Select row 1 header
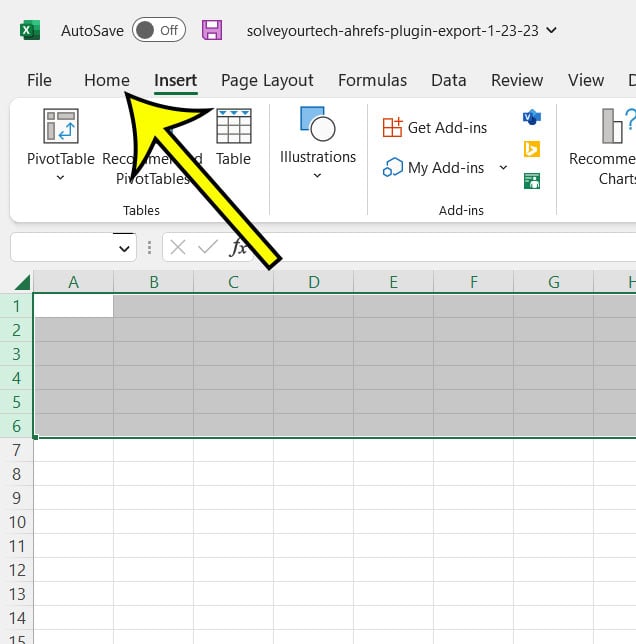The height and width of the screenshot is (644, 636). click(16, 306)
